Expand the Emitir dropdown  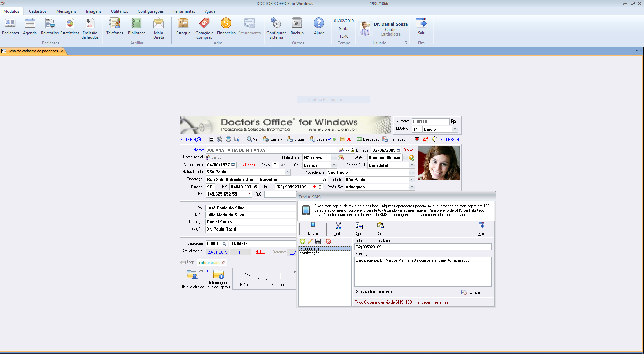pyautogui.click(x=282, y=139)
